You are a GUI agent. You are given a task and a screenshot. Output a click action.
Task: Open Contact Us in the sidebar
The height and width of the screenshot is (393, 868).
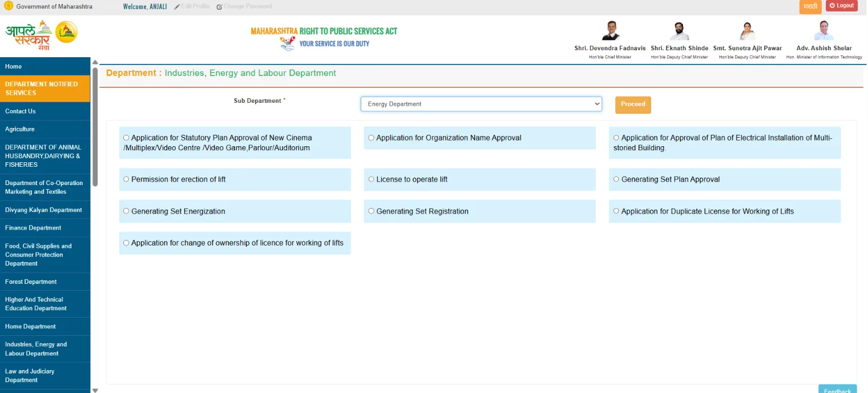point(45,111)
